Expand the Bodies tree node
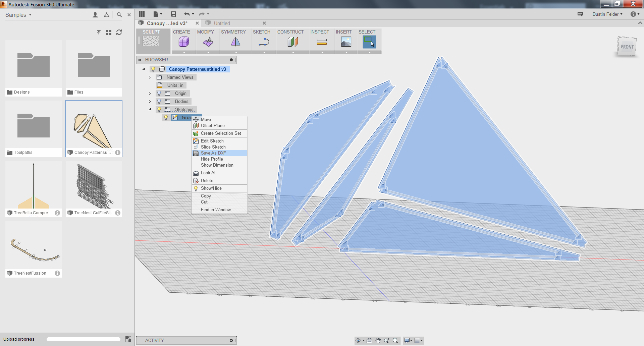Image resolution: width=644 pixels, height=346 pixels. tap(150, 101)
